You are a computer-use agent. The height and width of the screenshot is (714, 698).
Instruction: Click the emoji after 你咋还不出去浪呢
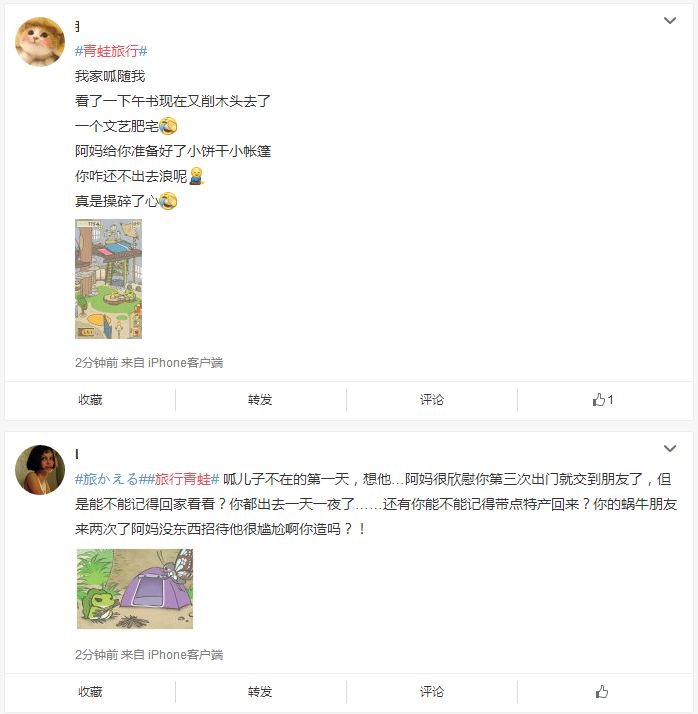[196, 176]
